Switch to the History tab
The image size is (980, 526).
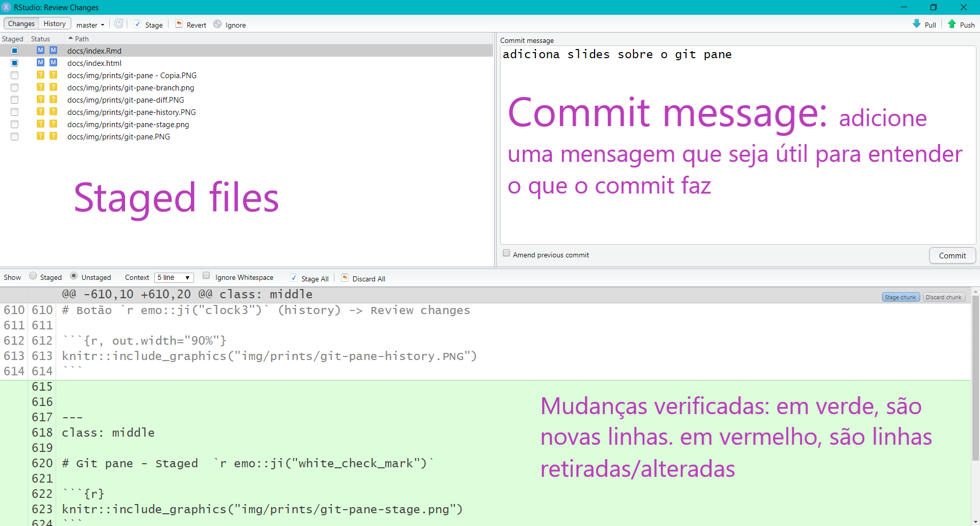[x=54, y=23]
